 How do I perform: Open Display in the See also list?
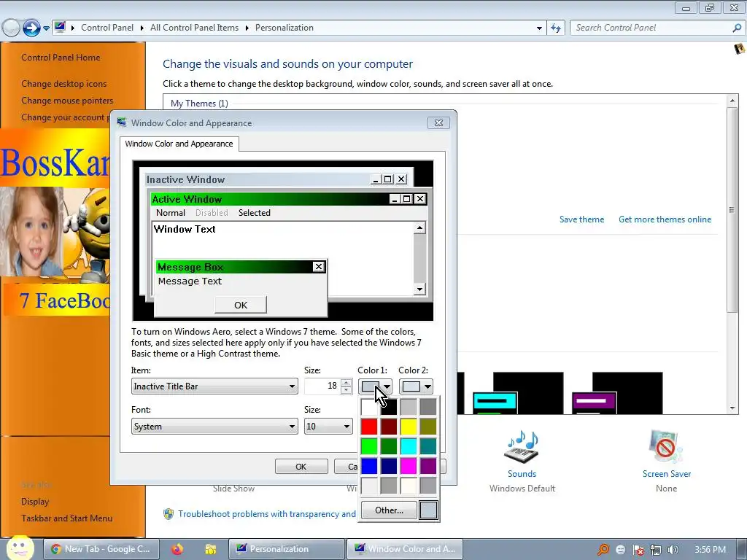35,502
